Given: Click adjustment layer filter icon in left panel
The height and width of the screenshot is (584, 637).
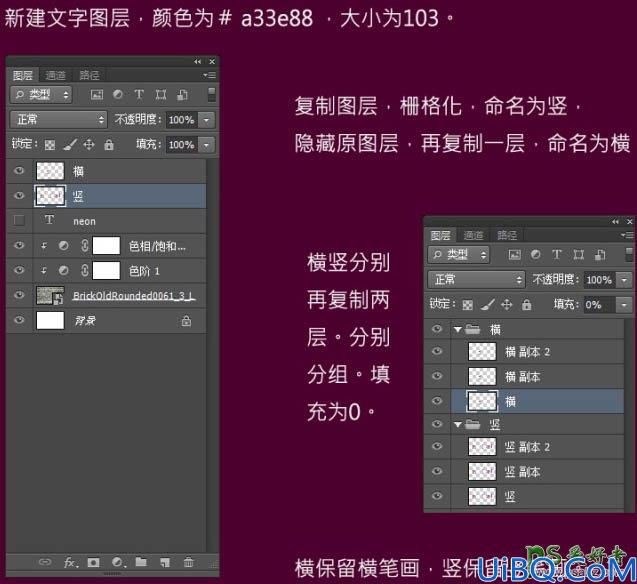Looking at the screenshot, I should click(118, 95).
